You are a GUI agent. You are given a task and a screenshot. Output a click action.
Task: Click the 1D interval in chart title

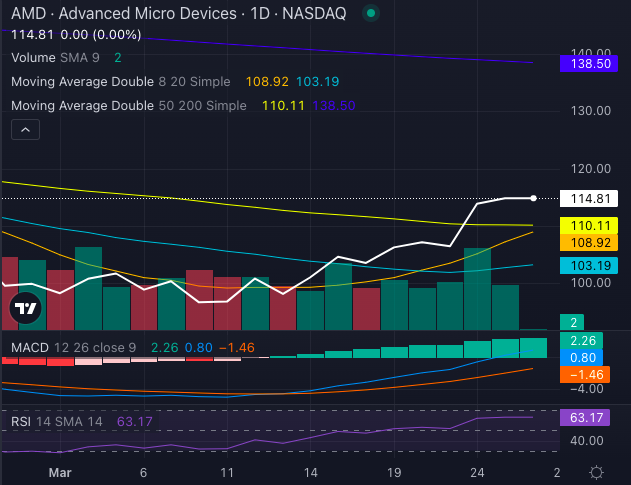click(259, 14)
